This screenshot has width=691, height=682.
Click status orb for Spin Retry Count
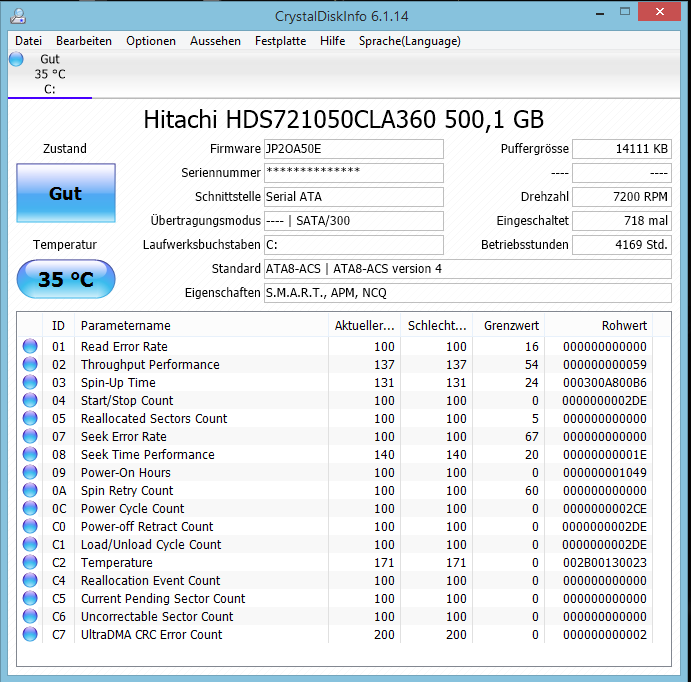tap(30, 490)
